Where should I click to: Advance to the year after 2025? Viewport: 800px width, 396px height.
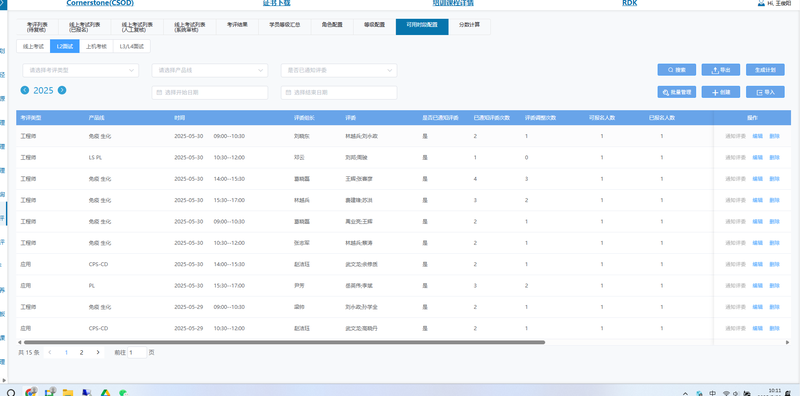coord(62,90)
